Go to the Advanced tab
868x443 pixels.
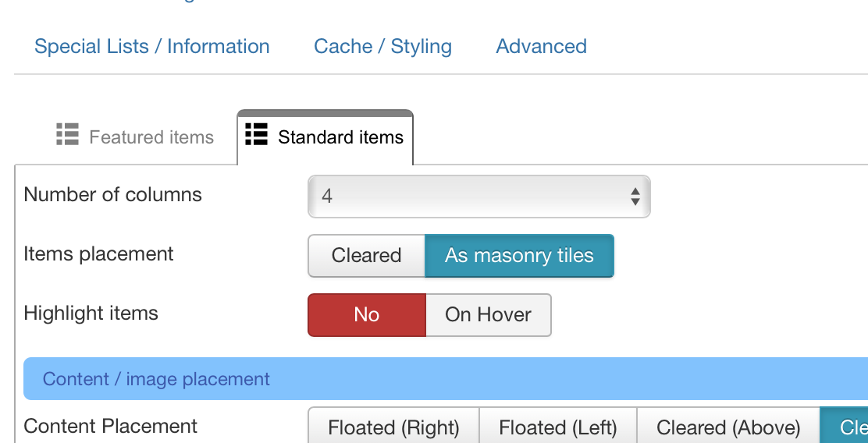[x=541, y=47]
